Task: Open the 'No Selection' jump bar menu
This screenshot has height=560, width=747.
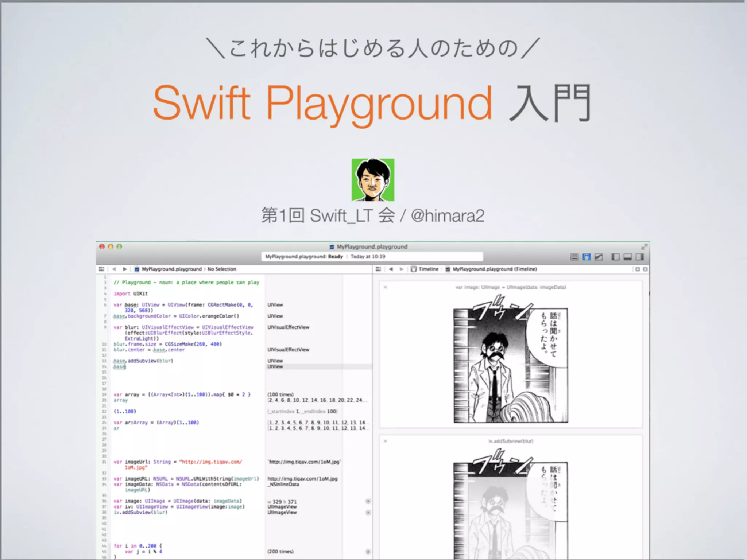Action: point(222,269)
